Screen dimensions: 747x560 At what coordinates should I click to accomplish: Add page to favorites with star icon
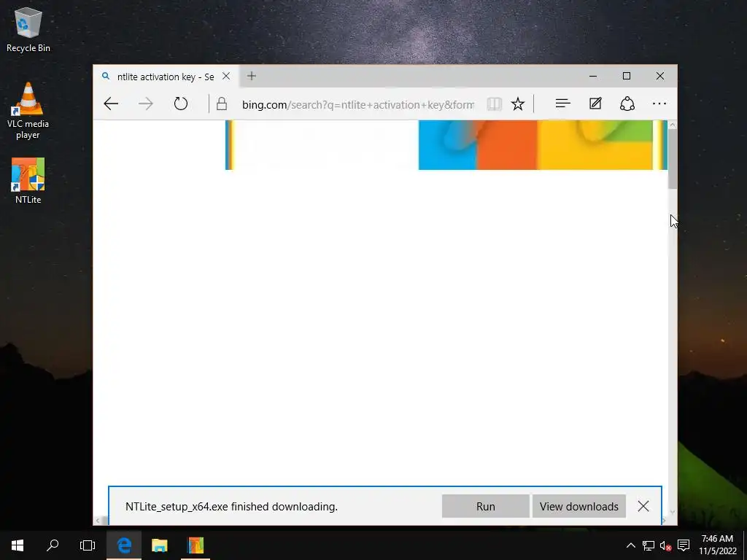[518, 104]
